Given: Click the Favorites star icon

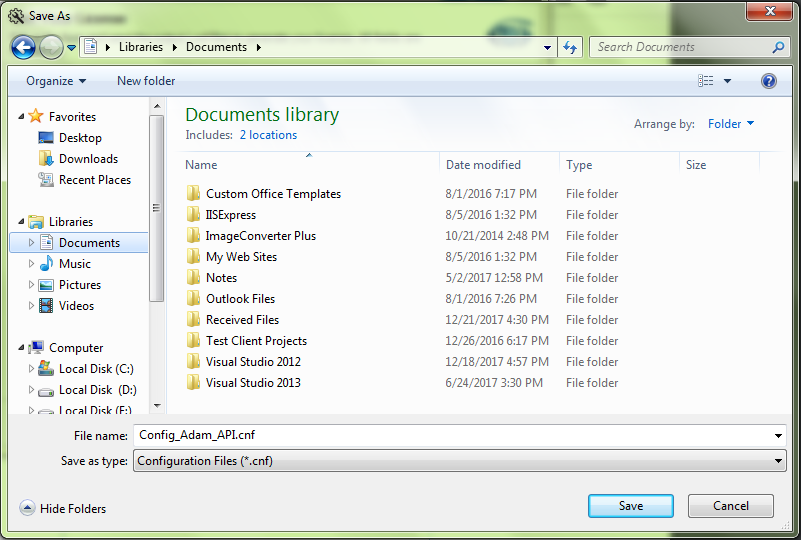Looking at the screenshot, I should 36,116.
